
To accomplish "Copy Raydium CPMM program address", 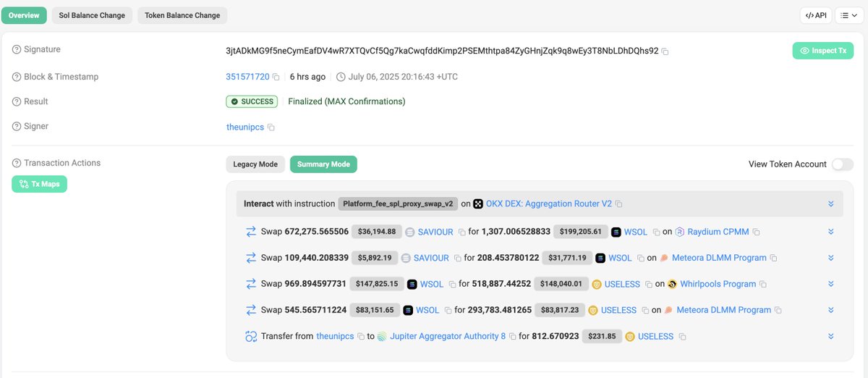I will (x=755, y=232).
